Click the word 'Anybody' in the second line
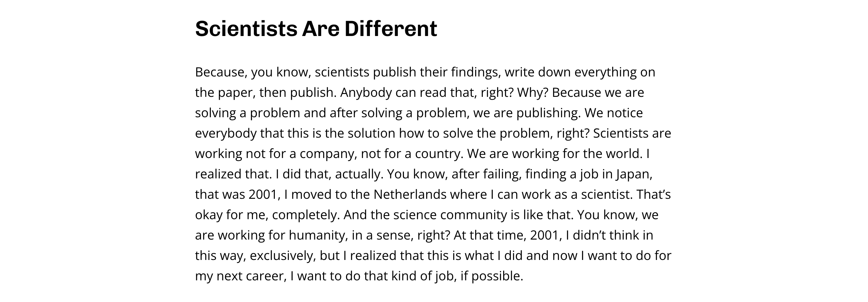868x302 pixels. coord(366,93)
